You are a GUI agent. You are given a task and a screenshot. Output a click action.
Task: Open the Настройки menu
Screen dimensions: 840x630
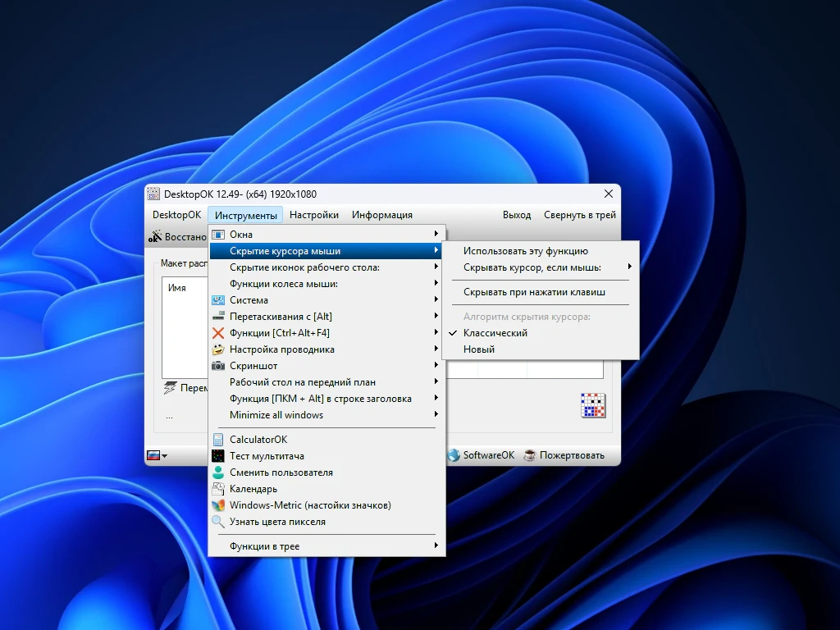313,215
